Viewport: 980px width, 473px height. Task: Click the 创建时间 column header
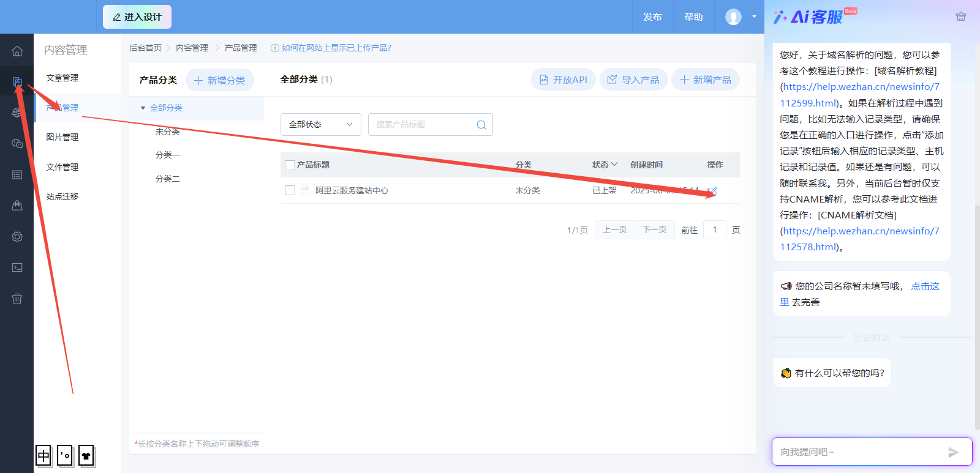click(x=647, y=165)
